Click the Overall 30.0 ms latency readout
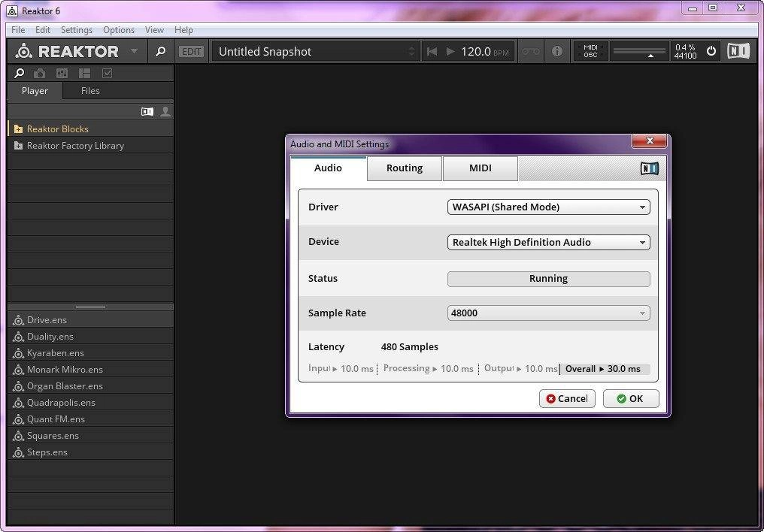Screen dimensions: 764x532 point(604,369)
